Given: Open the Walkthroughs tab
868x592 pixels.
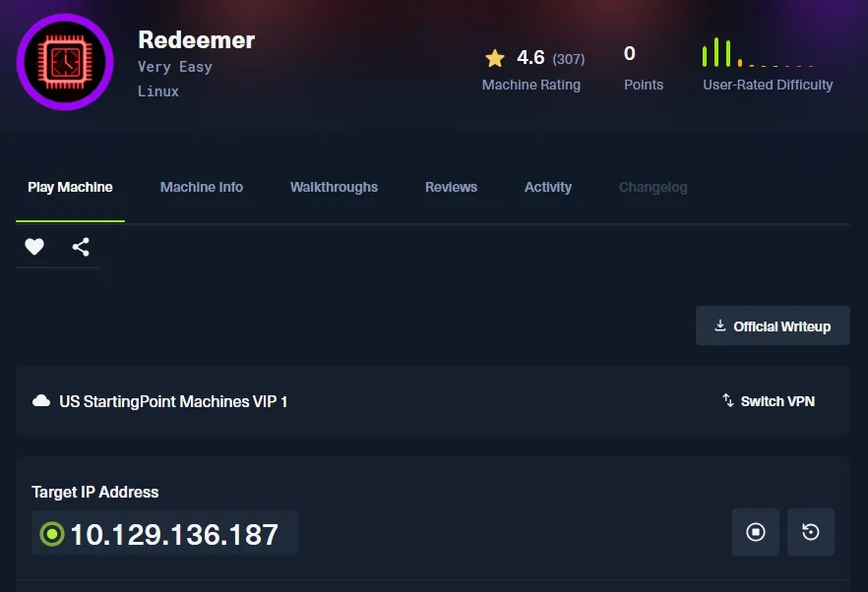Looking at the screenshot, I should [x=334, y=187].
